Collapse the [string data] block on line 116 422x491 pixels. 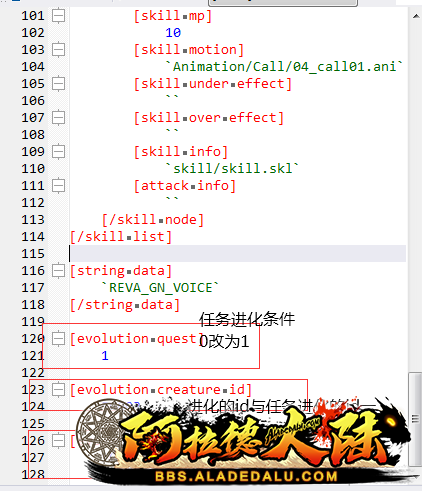(58, 271)
